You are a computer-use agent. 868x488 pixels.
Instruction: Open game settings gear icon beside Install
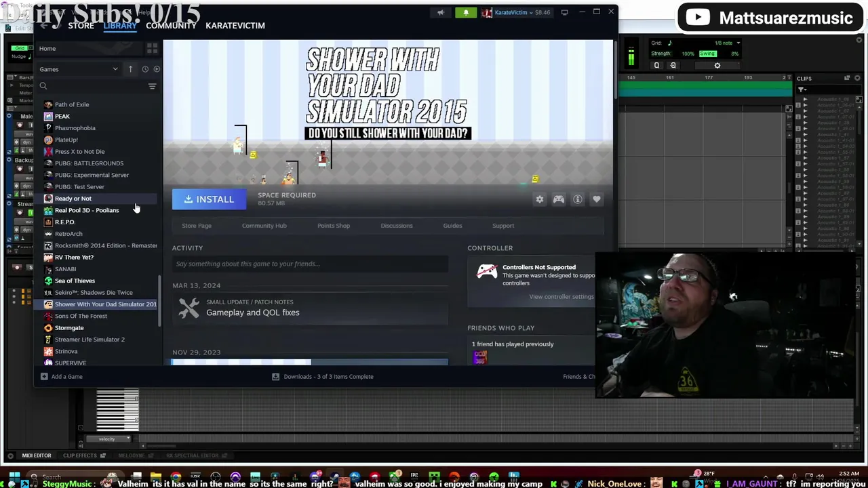[540, 199]
